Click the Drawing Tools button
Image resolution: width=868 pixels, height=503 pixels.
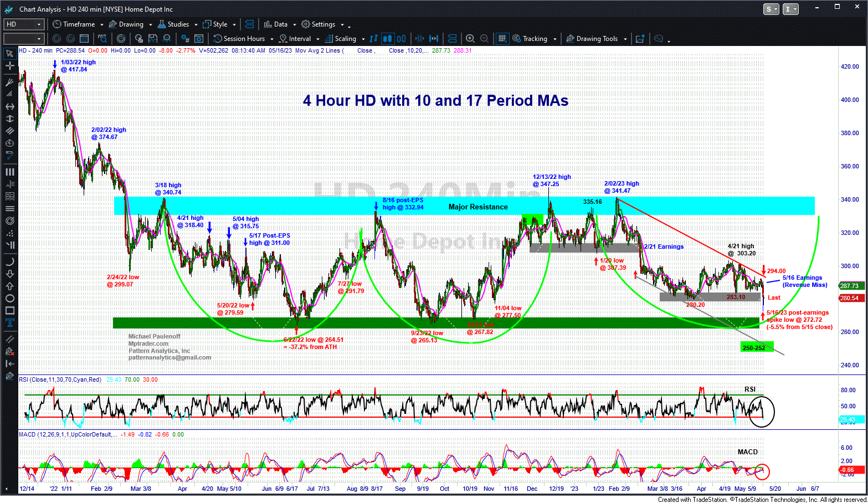[592, 39]
